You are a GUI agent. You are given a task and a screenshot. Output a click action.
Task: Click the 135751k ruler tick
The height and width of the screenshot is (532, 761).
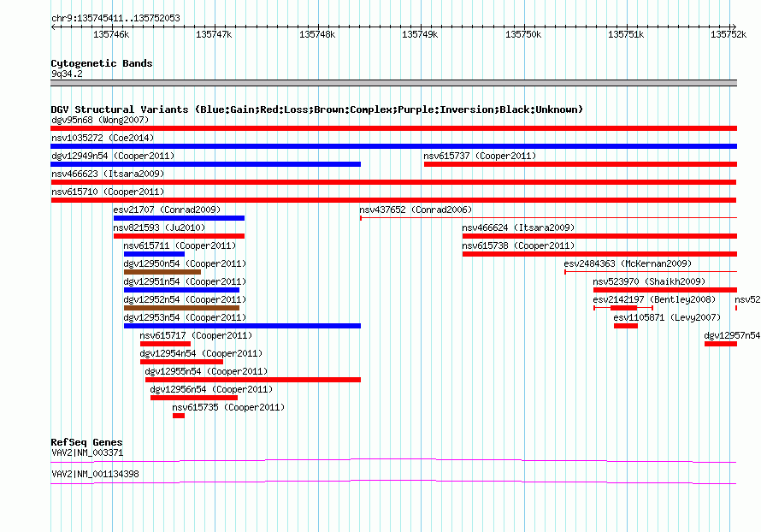click(x=627, y=34)
